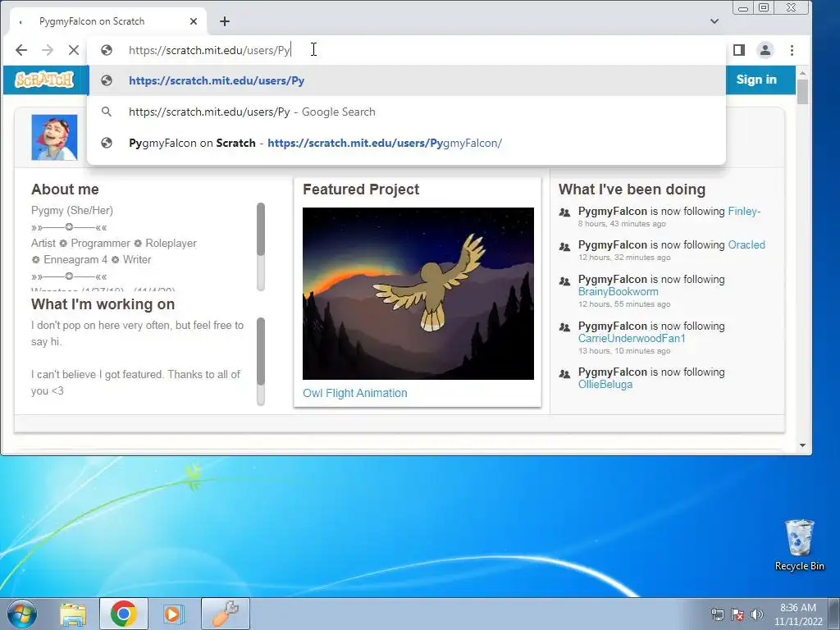The width and height of the screenshot is (840, 630).
Task: Click the What I've been doing heading
Action: click(x=632, y=189)
